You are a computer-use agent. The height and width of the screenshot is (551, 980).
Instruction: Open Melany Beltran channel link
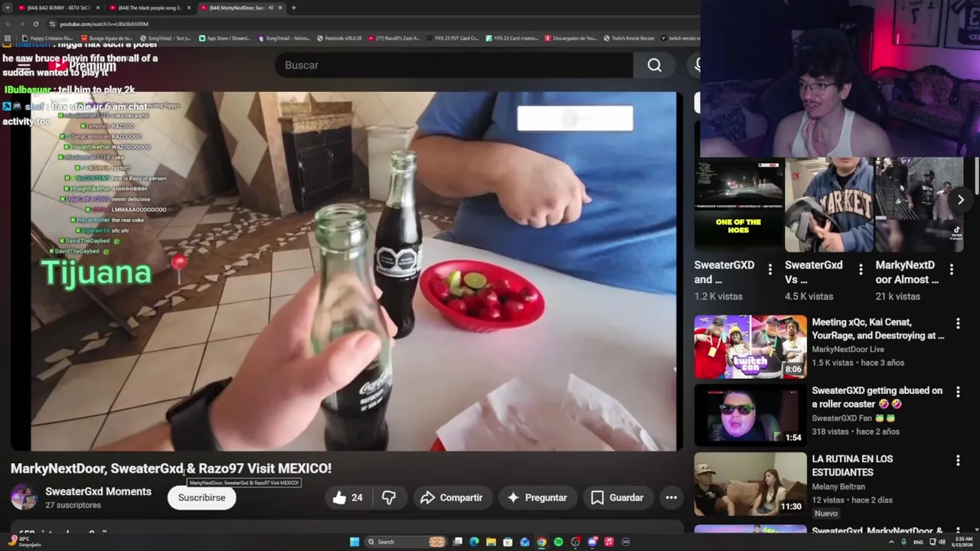(838, 486)
